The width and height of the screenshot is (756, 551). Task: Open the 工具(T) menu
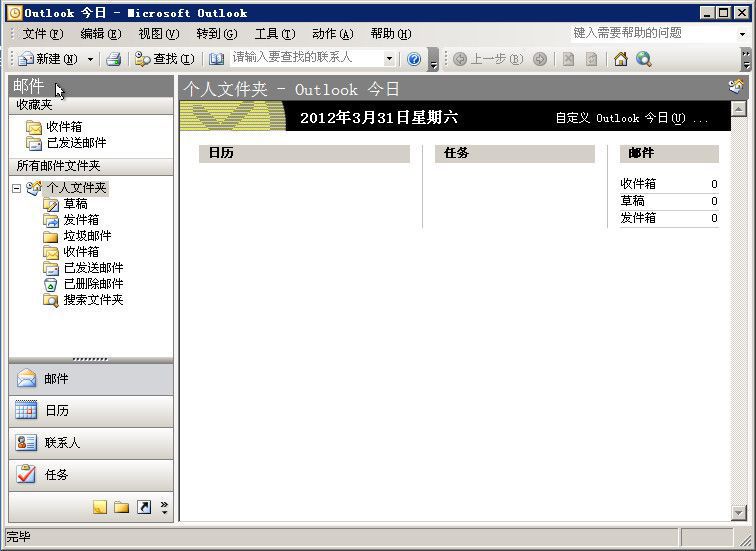(274, 34)
